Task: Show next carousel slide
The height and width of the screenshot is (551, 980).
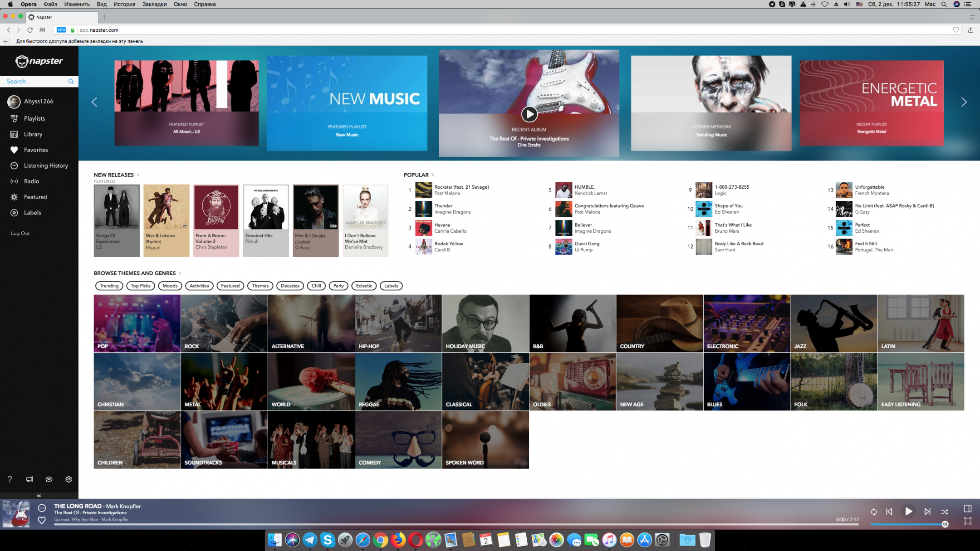Action: tap(964, 102)
